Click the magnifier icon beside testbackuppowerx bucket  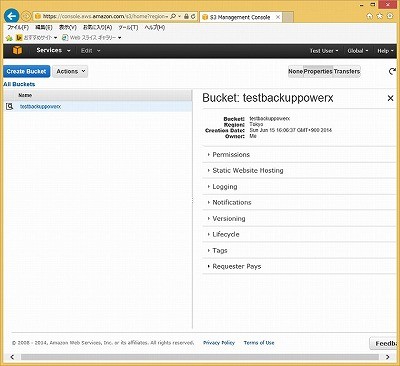click(9, 106)
